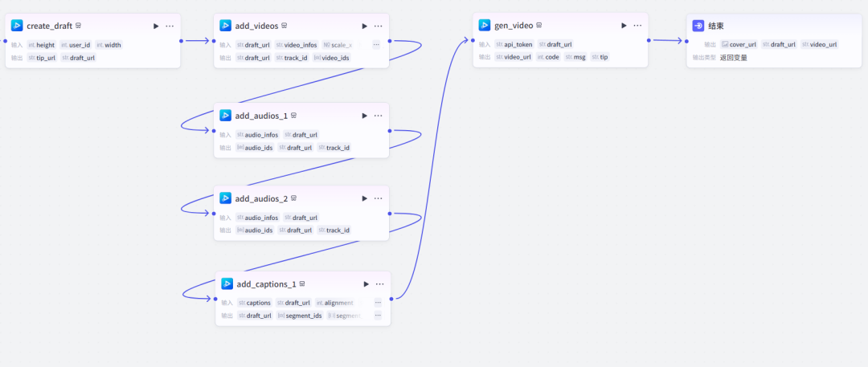The height and width of the screenshot is (367, 868).
Task: Click the video_infos input tag in add_videos
Action: [x=297, y=45]
